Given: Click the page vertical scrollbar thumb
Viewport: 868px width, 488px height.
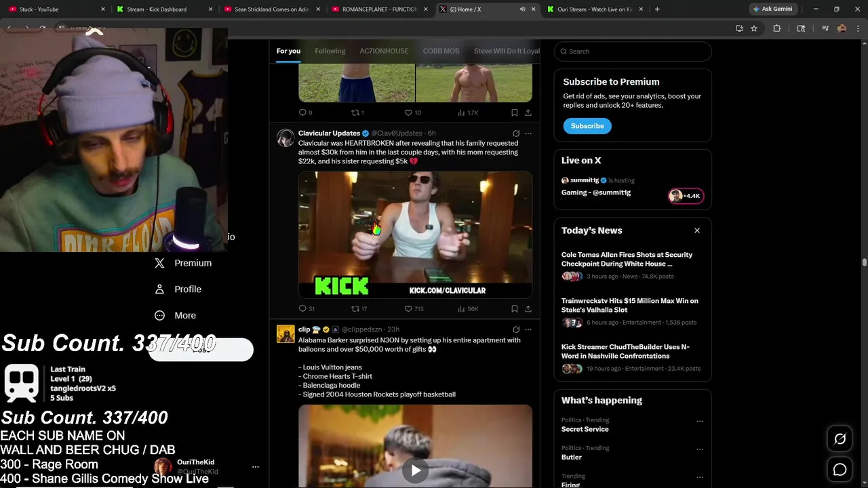Looking at the screenshot, I should 865,262.
